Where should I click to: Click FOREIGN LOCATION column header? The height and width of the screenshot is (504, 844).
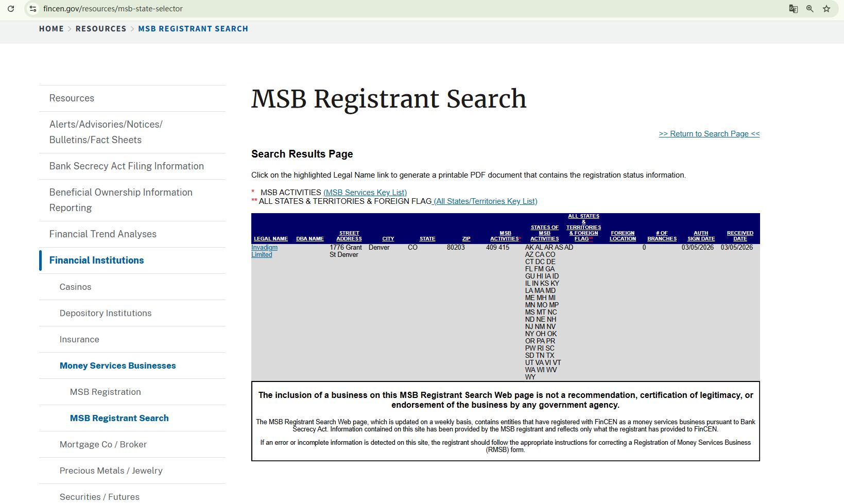(x=623, y=236)
